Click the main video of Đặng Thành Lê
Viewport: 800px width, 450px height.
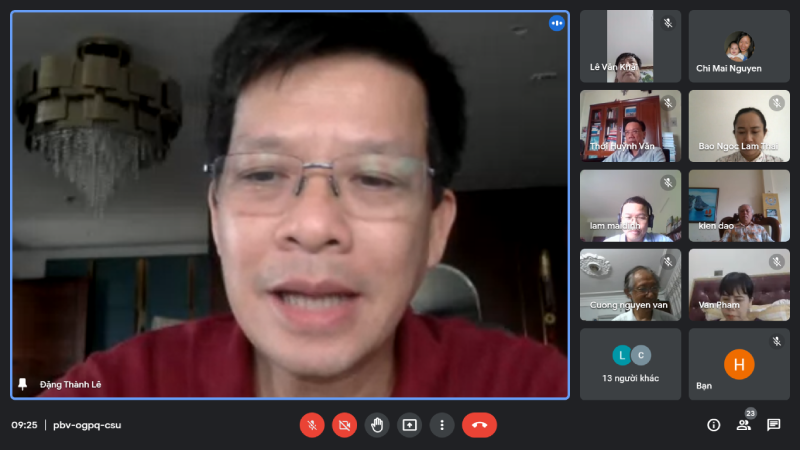[290, 205]
